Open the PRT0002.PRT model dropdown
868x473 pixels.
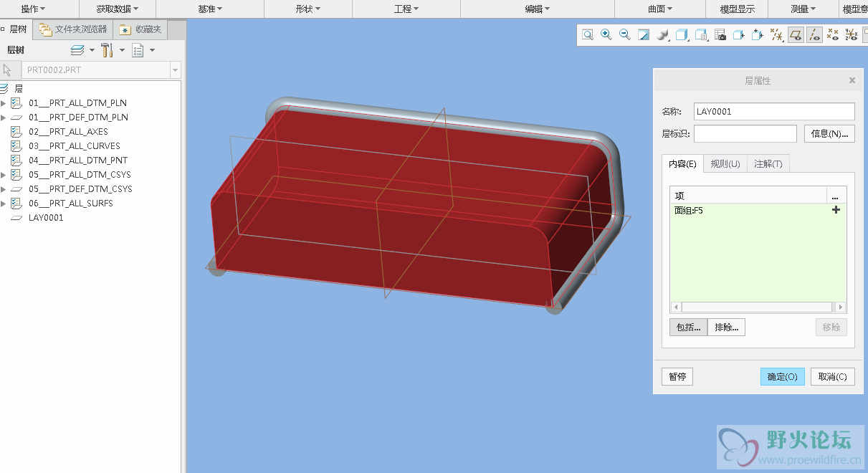pos(175,70)
